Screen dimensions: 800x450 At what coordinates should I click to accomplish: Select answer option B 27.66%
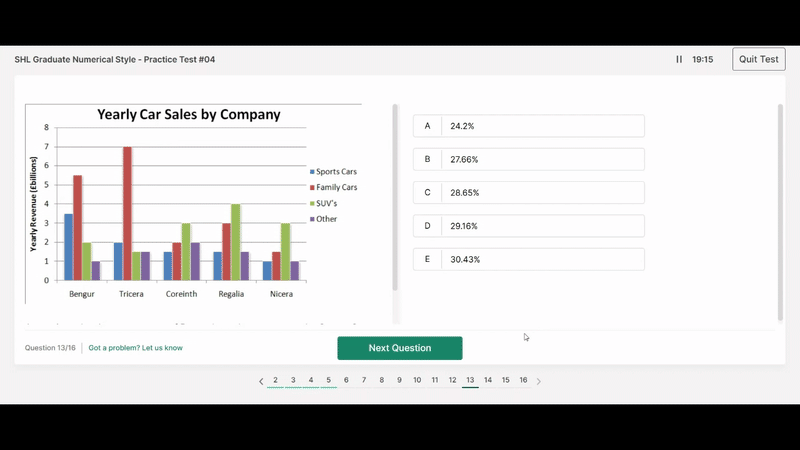click(x=528, y=159)
